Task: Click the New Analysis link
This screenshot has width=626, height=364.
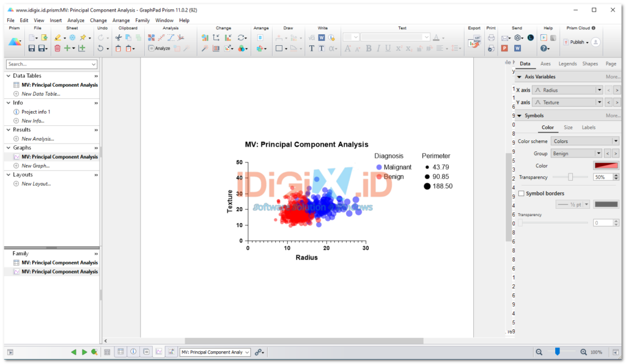Action: (37, 139)
